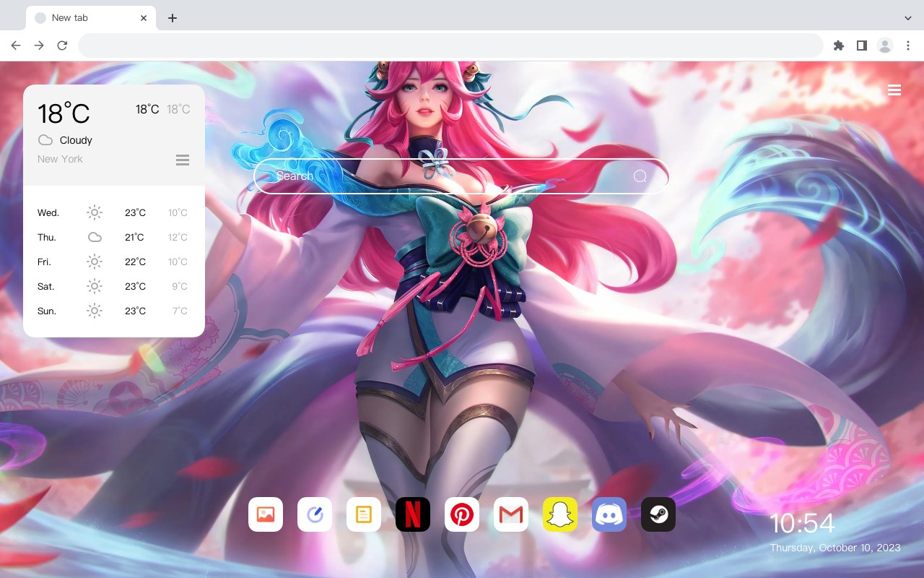Open the Chrome extensions puzzle icon
924x578 pixels.
838,46
